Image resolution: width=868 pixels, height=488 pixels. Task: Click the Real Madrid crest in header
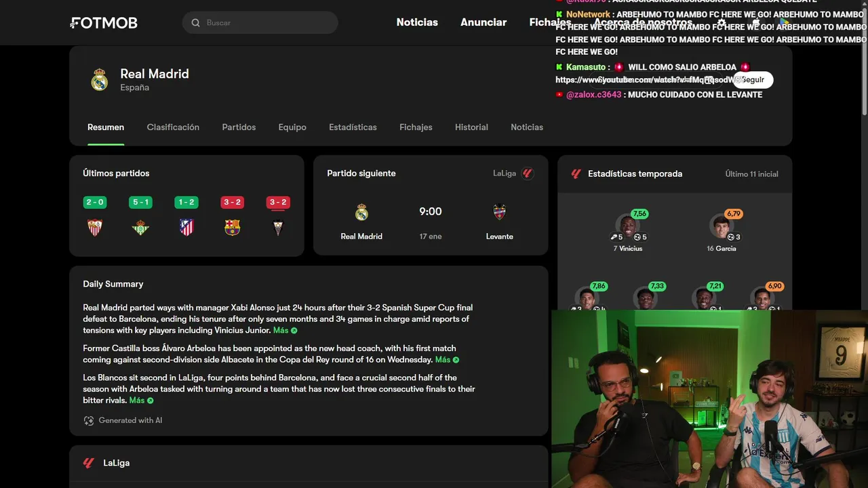tap(100, 79)
